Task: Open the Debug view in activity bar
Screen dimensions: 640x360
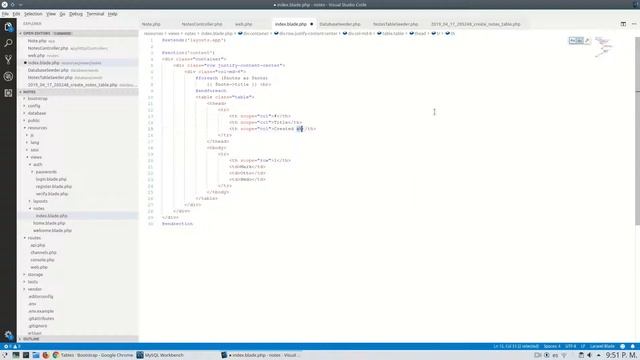Action: (x=8, y=76)
